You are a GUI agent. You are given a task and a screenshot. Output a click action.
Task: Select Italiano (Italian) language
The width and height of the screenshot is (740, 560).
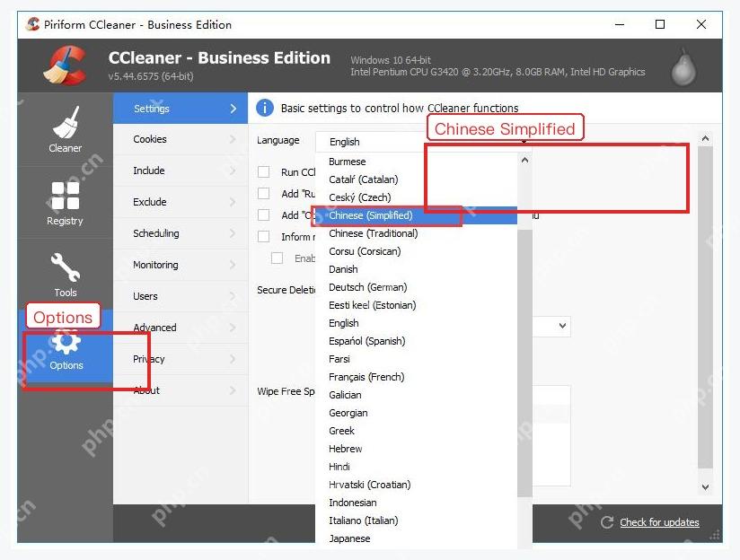pyautogui.click(x=417, y=521)
